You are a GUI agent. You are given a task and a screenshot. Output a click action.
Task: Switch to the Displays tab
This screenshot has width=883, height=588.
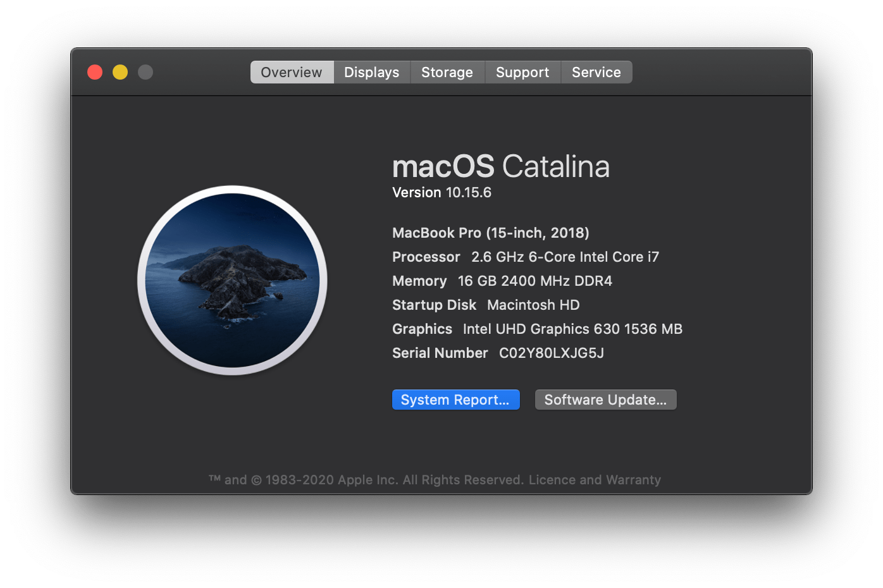point(371,71)
